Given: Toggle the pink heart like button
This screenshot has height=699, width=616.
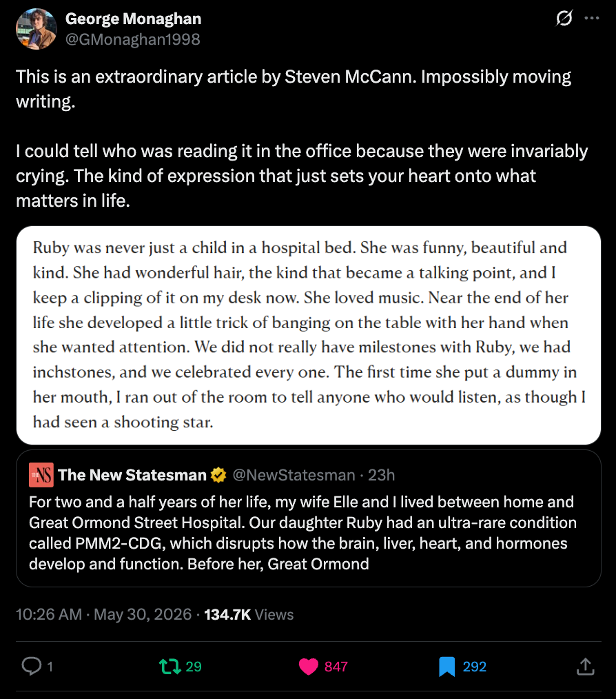Looking at the screenshot, I should 309,667.
